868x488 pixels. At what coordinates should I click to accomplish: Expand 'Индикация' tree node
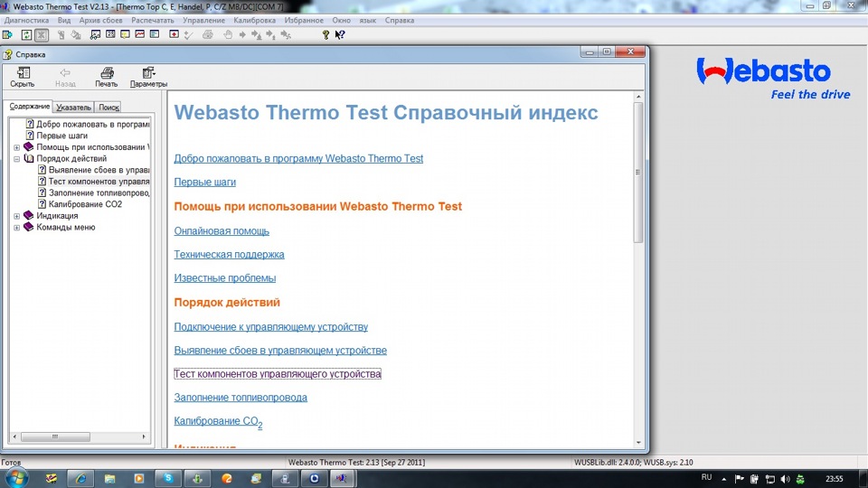[x=16, y=216]
